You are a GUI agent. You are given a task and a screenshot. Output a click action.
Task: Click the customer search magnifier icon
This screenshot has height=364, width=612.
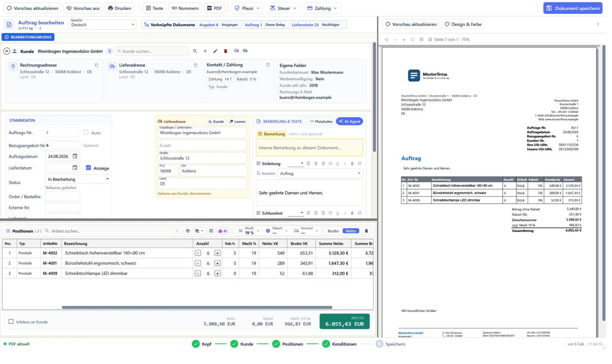(x=195, y=51)
